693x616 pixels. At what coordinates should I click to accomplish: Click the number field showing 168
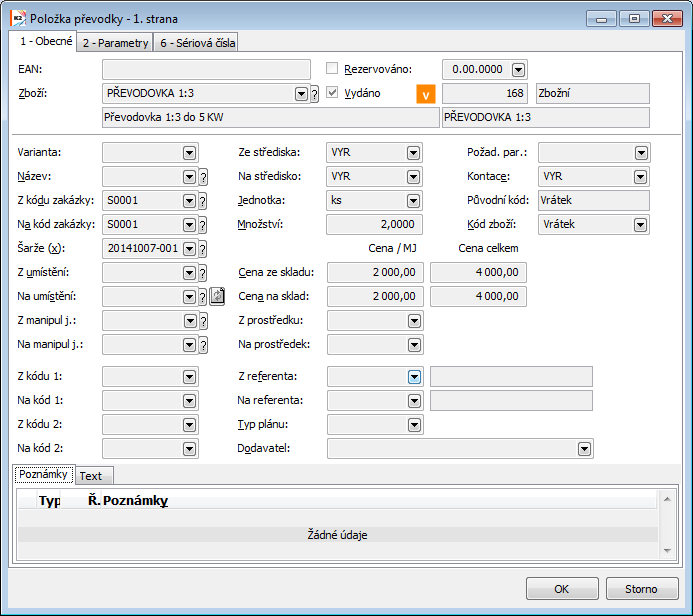coord(485,93)
